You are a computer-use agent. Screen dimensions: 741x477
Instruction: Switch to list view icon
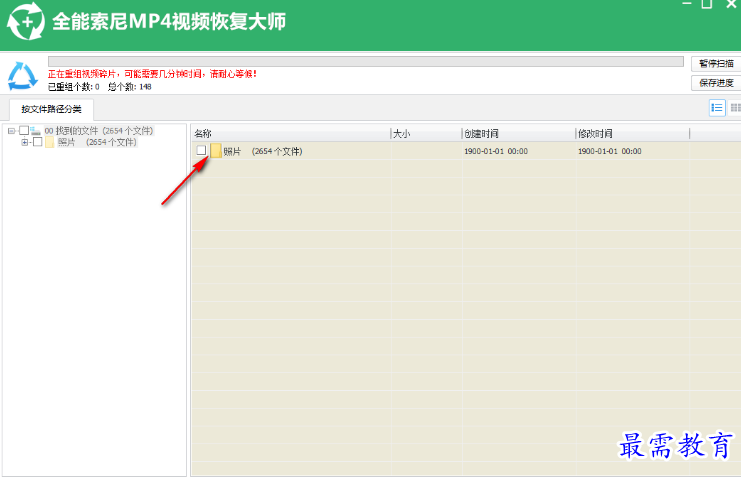pyautogui.click(x=717, y=108)
